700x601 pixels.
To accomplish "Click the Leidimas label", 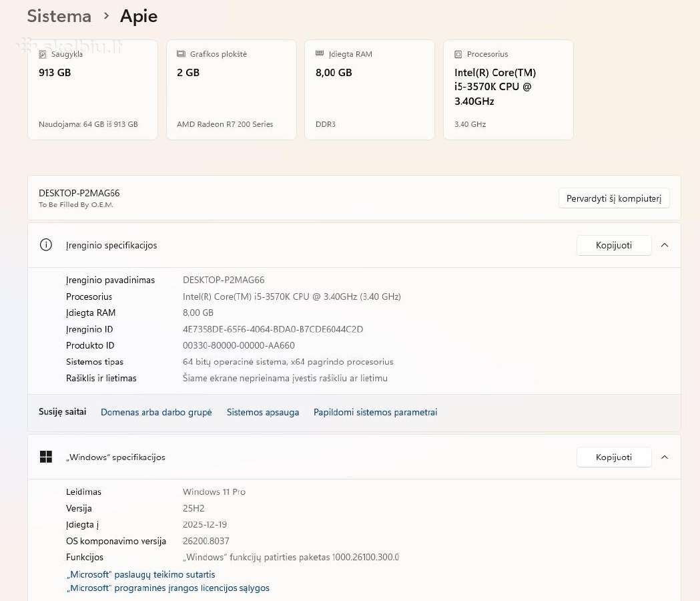I will [x=83, y=492].
